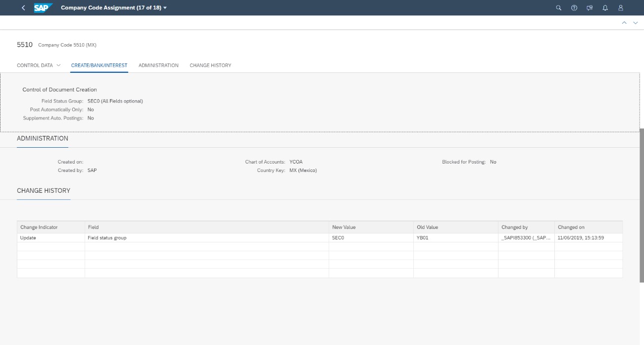Expand the Control Data tab chevron
Image resolution: width=644 pixels, height=345 pixels.
click(58, 65)
